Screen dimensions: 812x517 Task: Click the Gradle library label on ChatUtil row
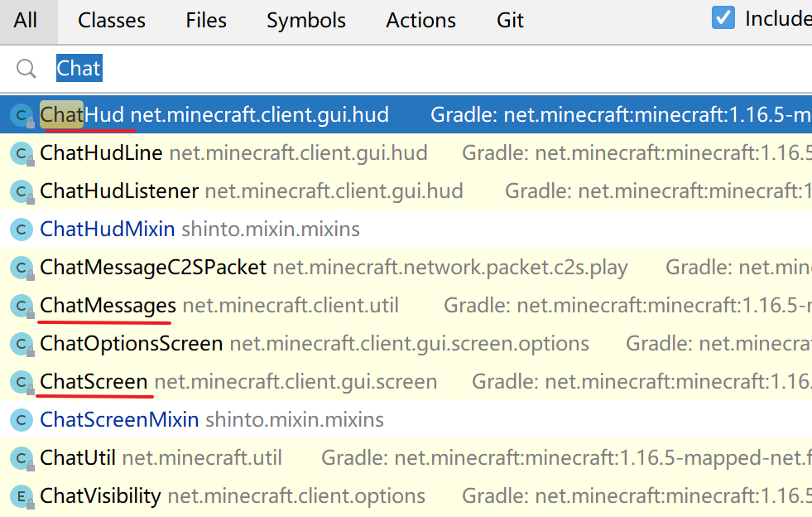(x=566, y=458)
